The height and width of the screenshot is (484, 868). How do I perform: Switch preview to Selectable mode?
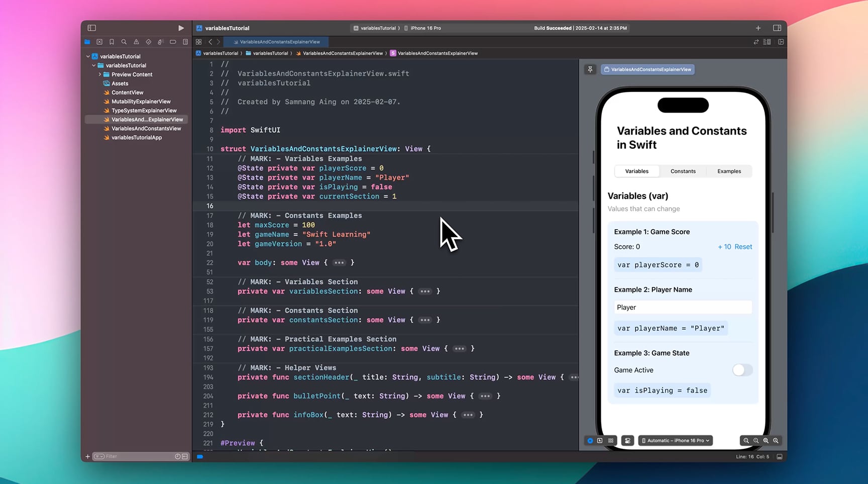click(x=600, y=441)
